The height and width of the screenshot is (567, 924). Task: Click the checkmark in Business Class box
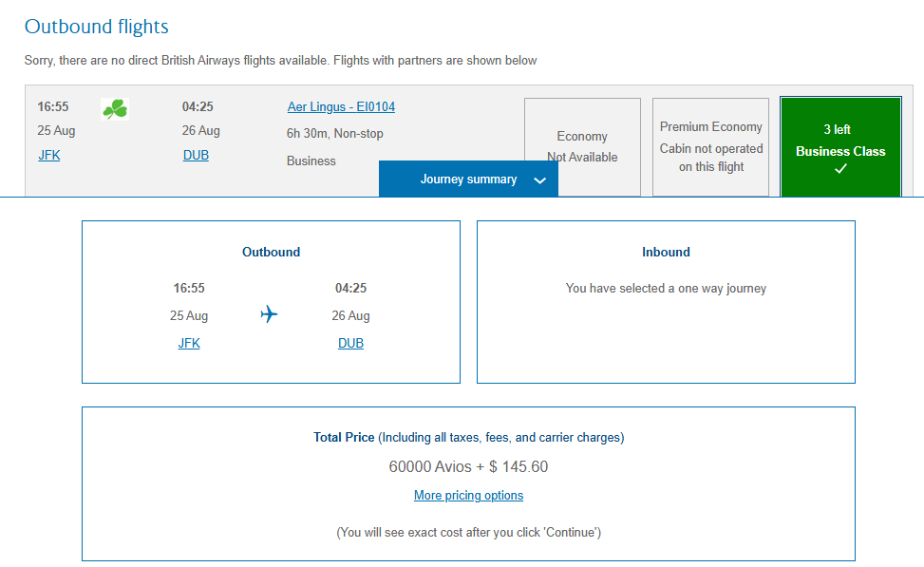pos(840,168)
